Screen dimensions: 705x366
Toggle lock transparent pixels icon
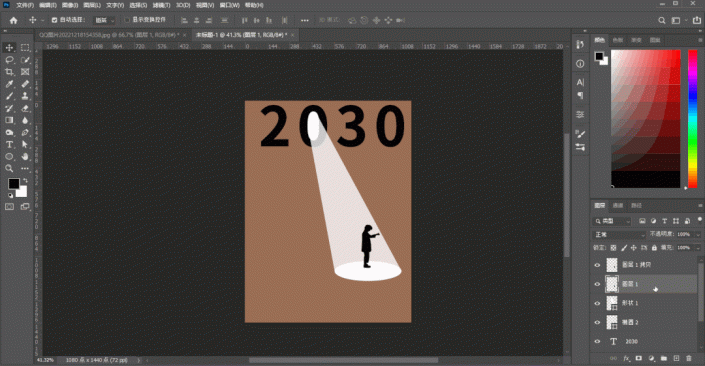pos(613,248)
